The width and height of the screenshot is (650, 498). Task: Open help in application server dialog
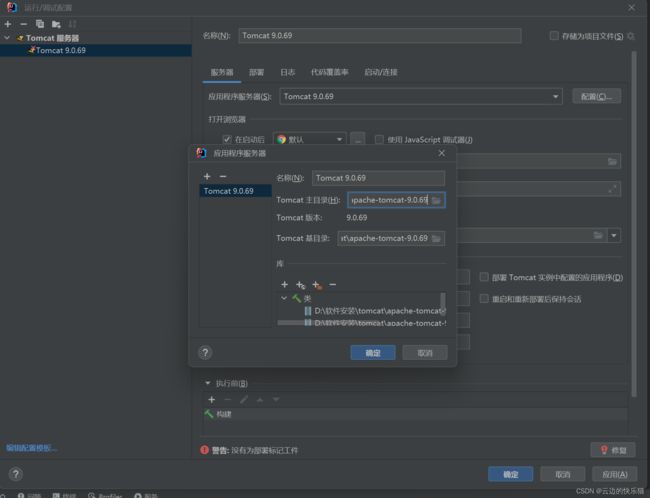coord(205,352)
